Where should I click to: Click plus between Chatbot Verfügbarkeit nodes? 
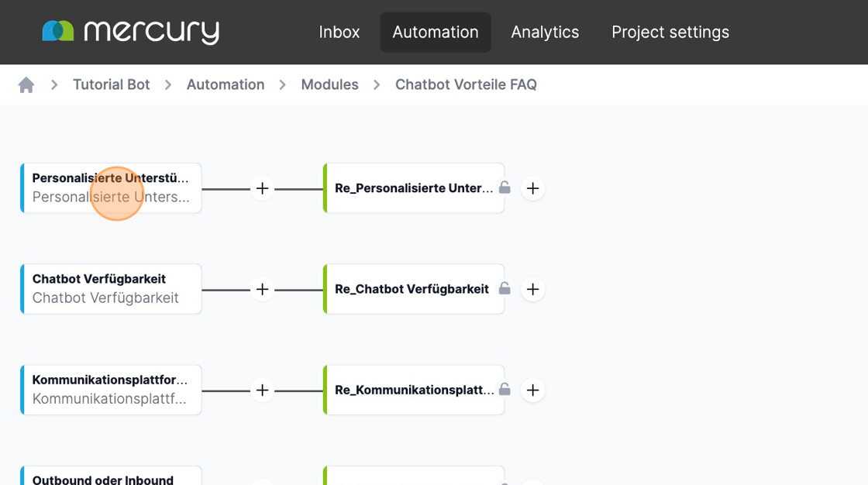click(263, 289)
